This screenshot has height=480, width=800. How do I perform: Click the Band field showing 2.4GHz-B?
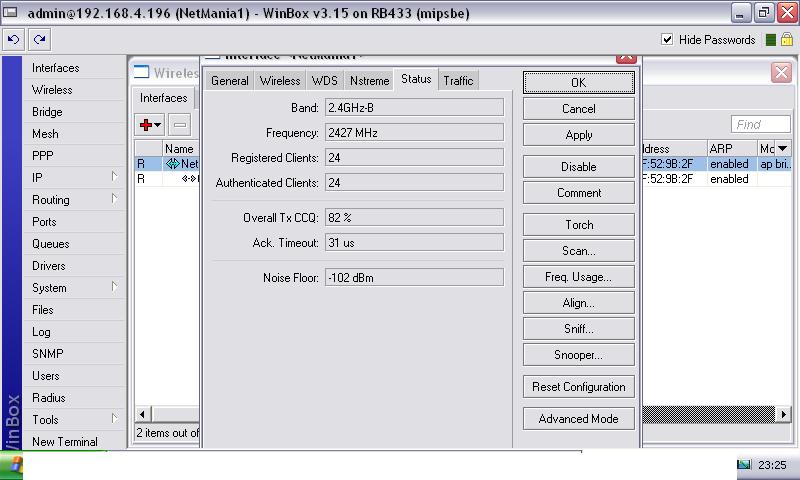(x=414, y=108)
